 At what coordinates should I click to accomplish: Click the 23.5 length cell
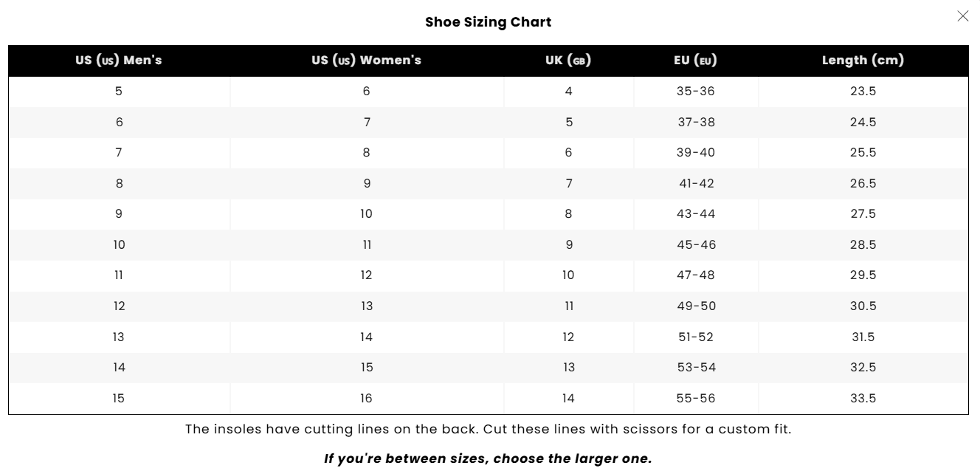tap(863, 92)
